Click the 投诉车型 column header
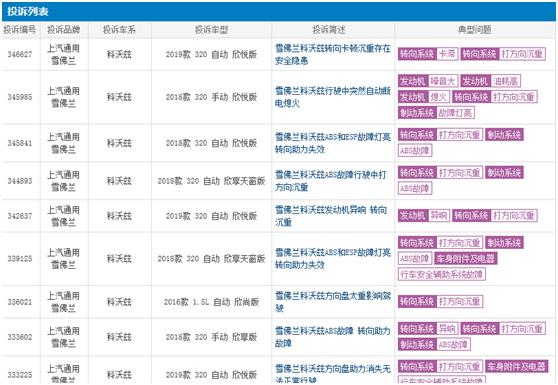The height and width of the screenshot is (385, 558). coord(211,30)
